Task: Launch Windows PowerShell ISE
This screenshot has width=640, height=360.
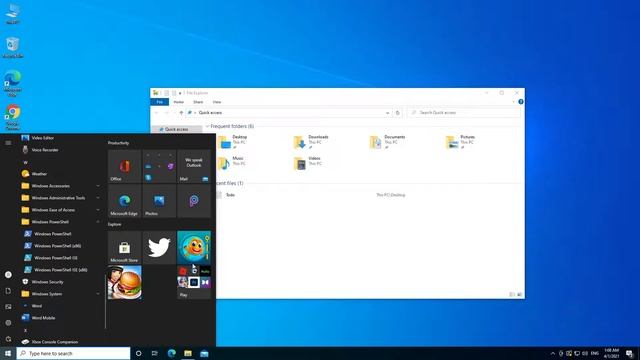Action: click(61, 258)
